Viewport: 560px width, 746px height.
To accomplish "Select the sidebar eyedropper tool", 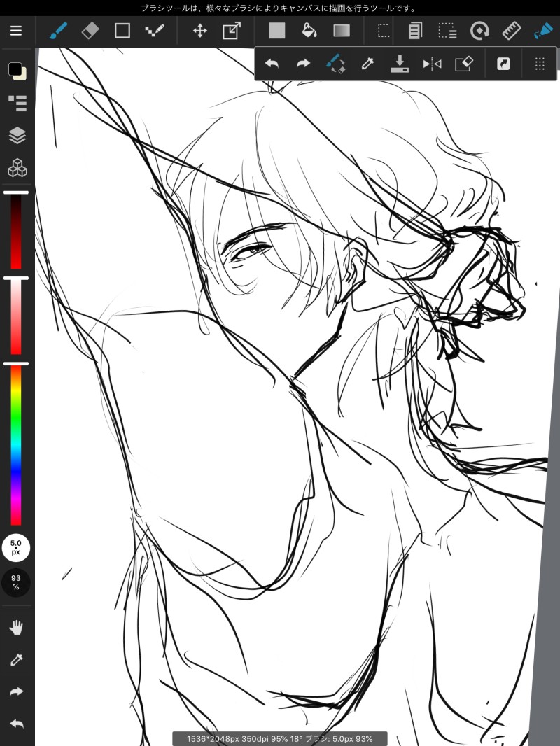I will (17, 660).
